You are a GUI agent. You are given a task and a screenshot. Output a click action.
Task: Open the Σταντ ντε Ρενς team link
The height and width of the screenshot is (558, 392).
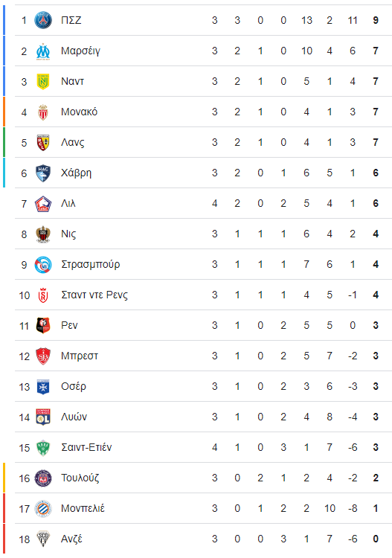(94, 295)
